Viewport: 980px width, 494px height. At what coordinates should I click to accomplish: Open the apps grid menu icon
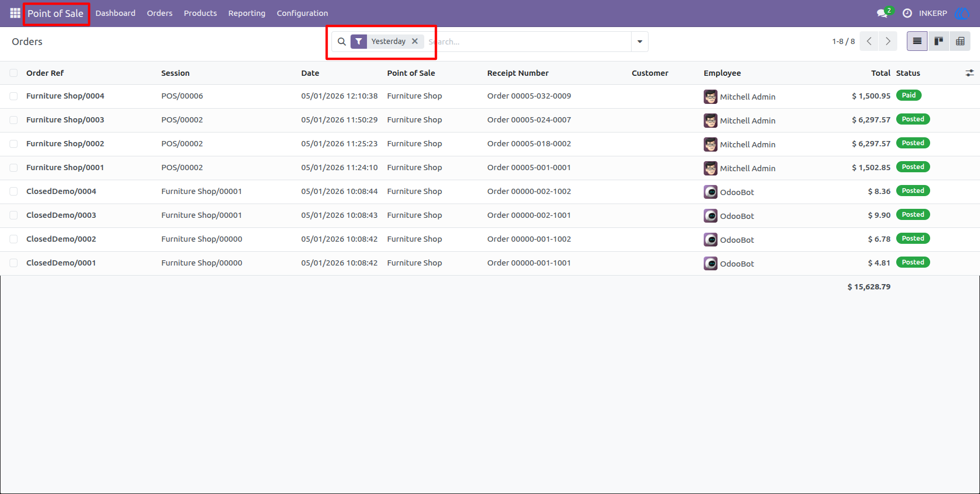[15, 13]
